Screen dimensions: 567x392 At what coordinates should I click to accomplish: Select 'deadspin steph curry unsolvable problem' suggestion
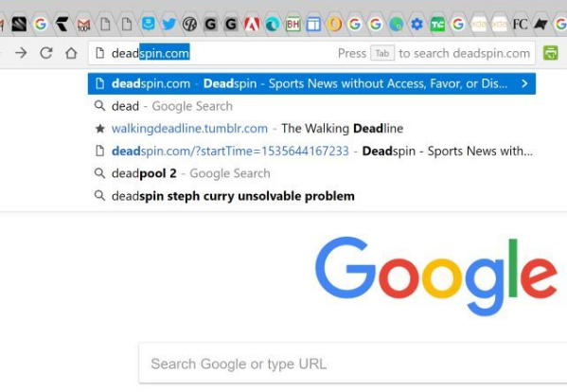(x=311, y=196)
